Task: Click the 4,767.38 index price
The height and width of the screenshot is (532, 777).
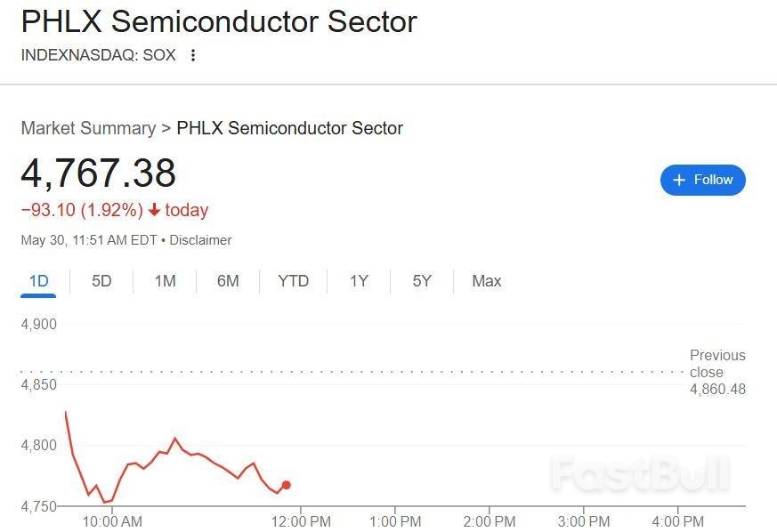Action: tap(99, 173)
